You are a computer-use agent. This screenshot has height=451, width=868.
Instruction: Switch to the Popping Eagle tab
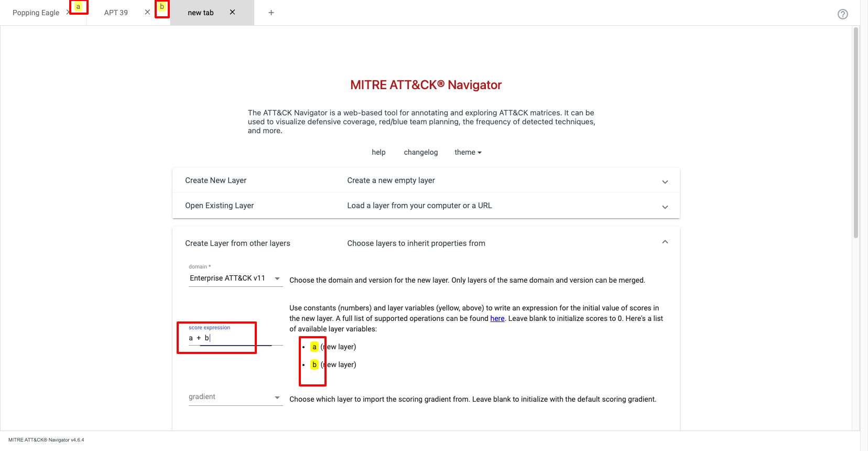[x=36, y=13]
